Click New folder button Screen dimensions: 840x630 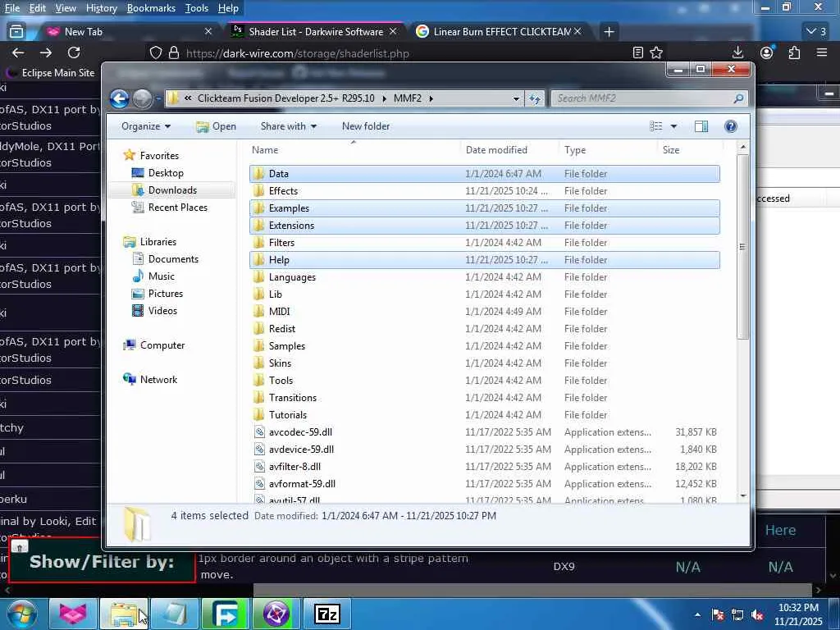(366, 126)
